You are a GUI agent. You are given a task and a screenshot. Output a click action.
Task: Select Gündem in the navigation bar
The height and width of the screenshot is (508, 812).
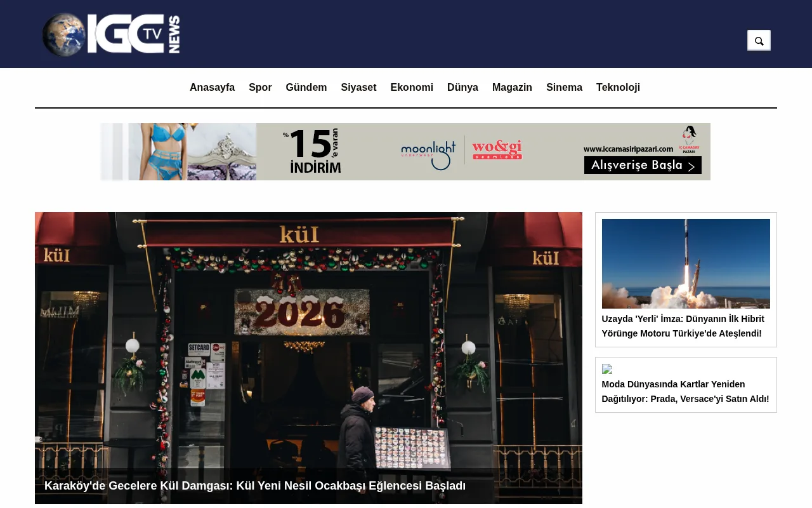click(306, 88)
